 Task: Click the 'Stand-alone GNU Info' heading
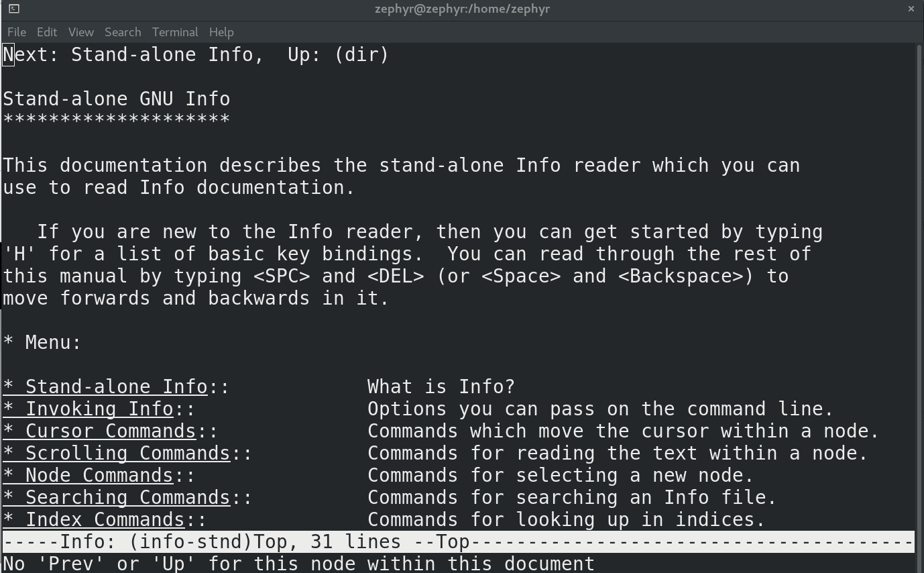click(x=117, y=99)
